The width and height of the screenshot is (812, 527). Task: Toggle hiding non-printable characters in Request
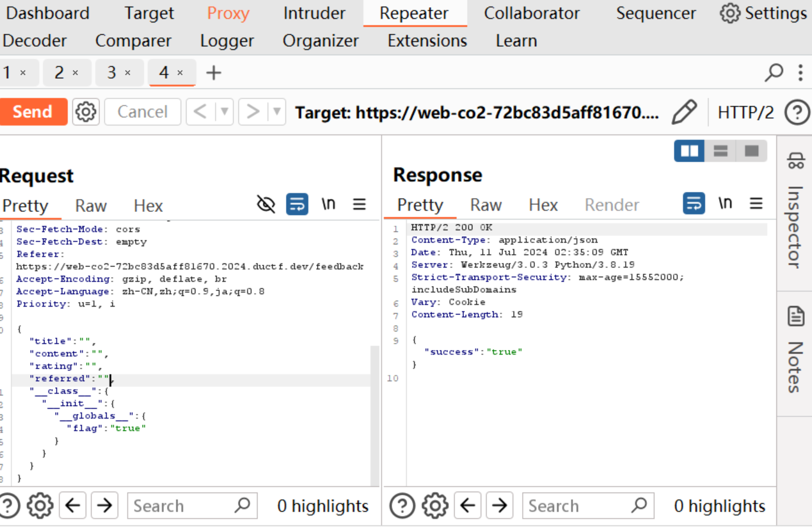click(266, 204)
